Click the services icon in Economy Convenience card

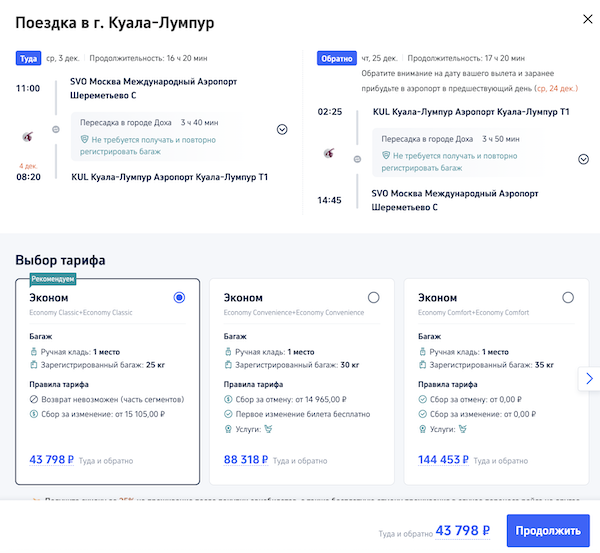click(x=228, y=429)
